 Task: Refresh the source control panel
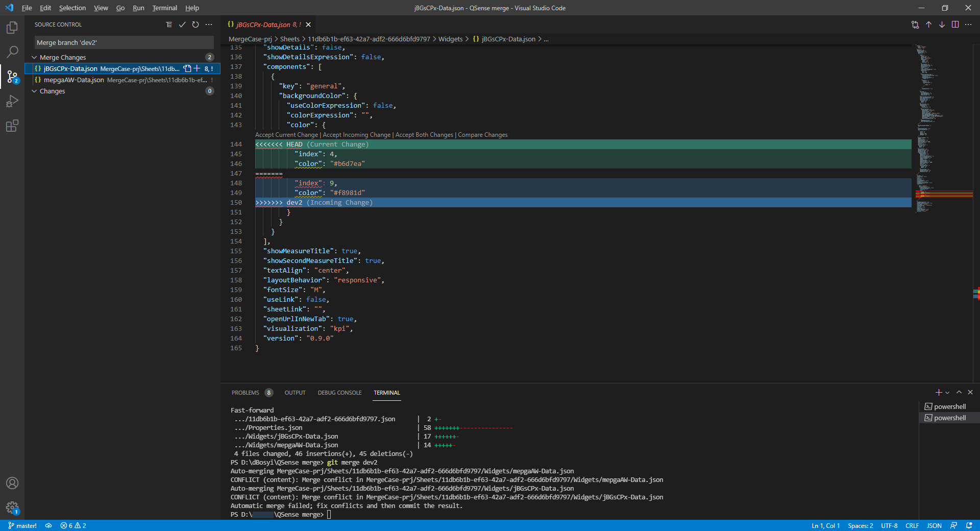click(x=195, y=25)
